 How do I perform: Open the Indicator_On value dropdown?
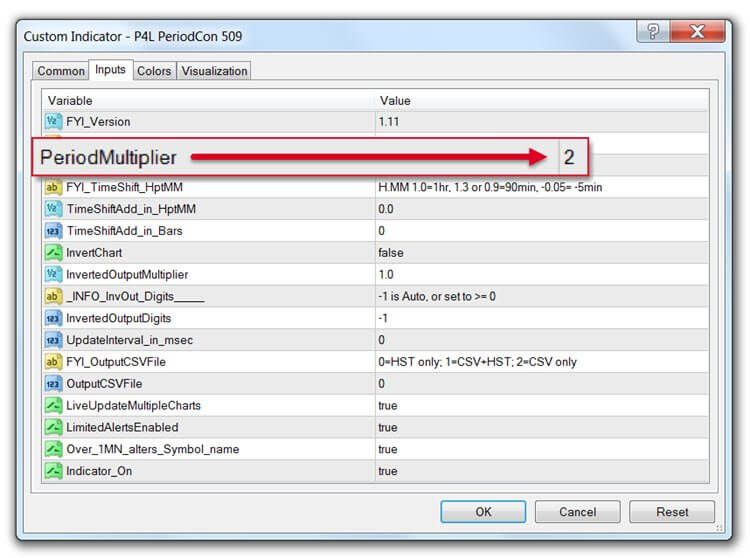540,471
